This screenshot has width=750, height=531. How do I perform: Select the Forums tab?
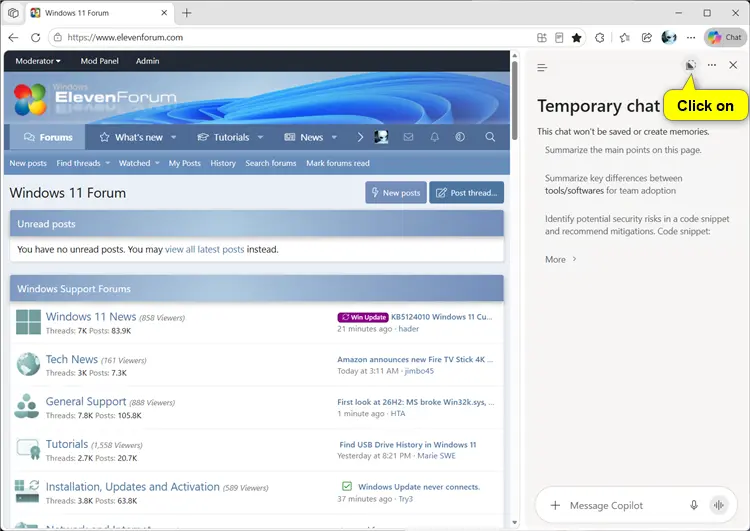coord(48,137)
